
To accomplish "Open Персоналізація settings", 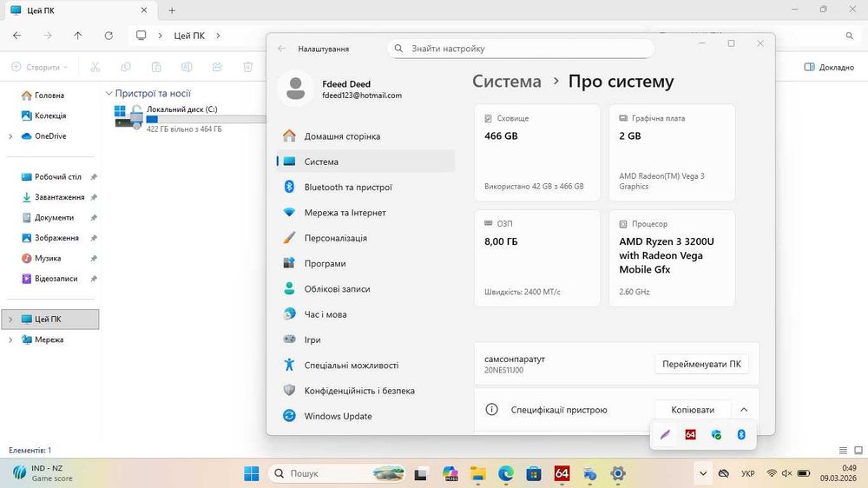I will tap(365, 238).
